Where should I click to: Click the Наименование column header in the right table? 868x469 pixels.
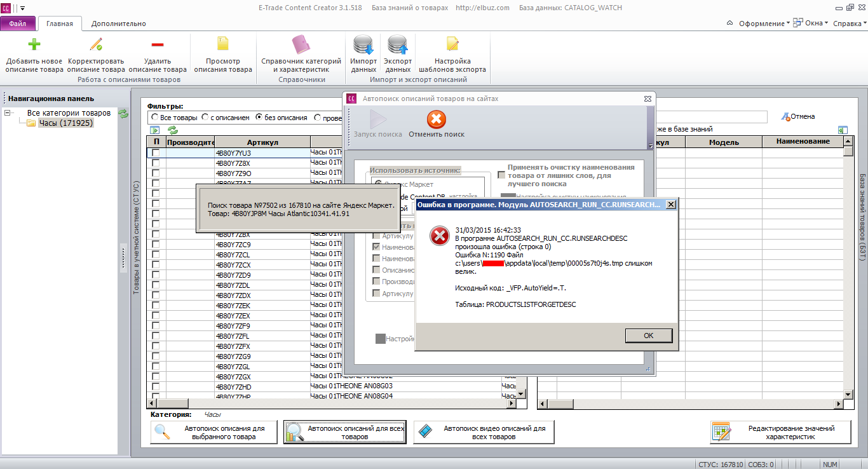point(803,142)
